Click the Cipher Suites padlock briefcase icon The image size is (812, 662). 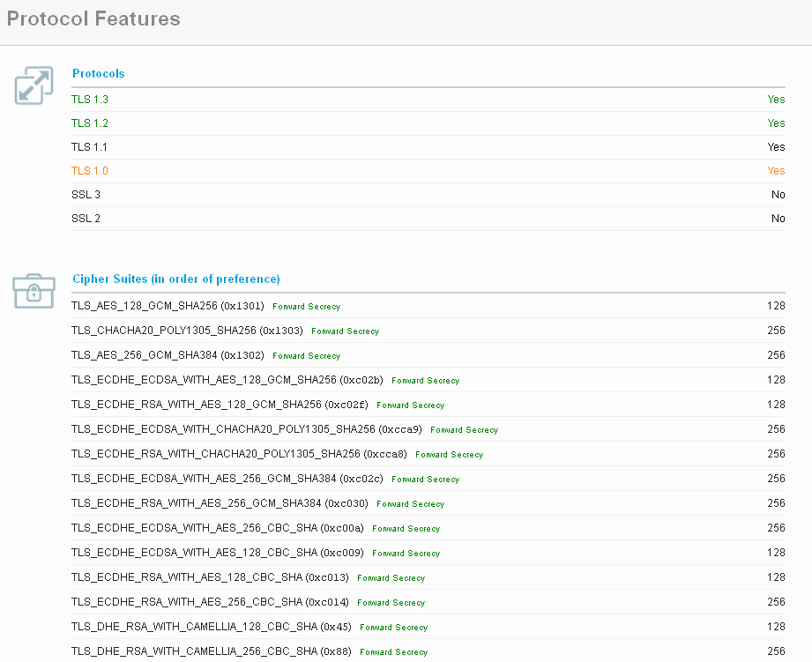click(x=34, y=290)
